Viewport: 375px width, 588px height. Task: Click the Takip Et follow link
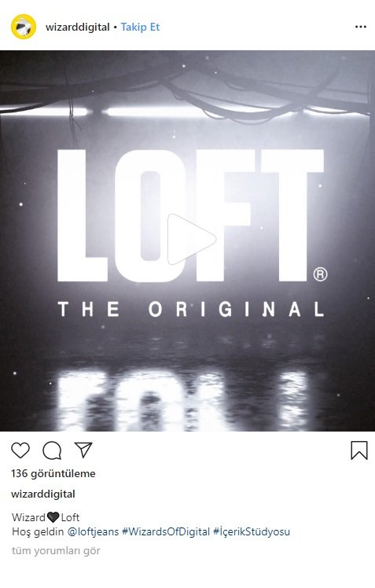pyautogui.click(x=140, y=27)
